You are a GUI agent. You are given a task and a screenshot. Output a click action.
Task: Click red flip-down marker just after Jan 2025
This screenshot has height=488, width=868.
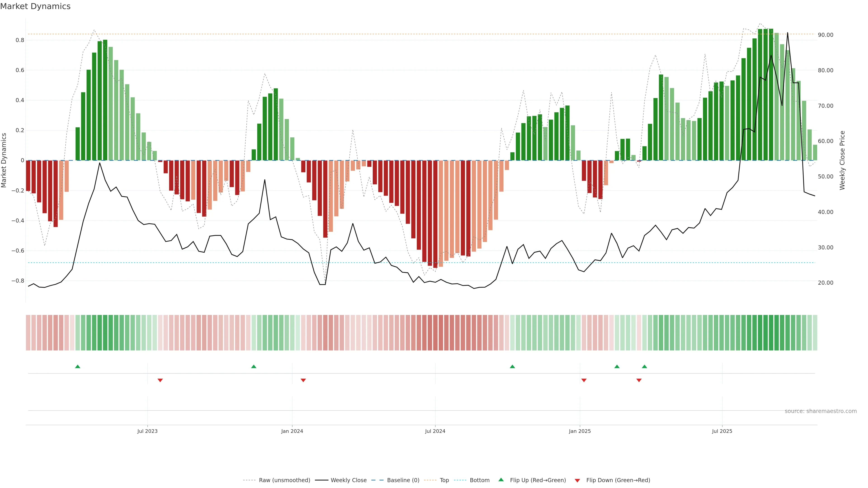tap(584, 380)
